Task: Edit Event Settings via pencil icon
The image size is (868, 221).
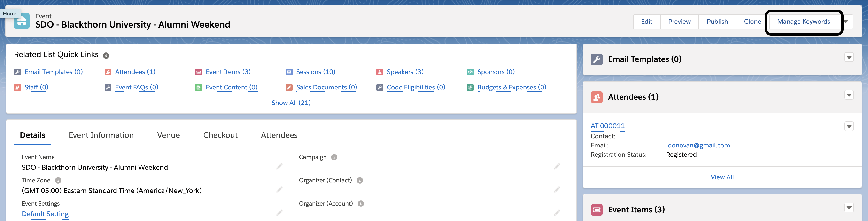Action: (279, 213)
